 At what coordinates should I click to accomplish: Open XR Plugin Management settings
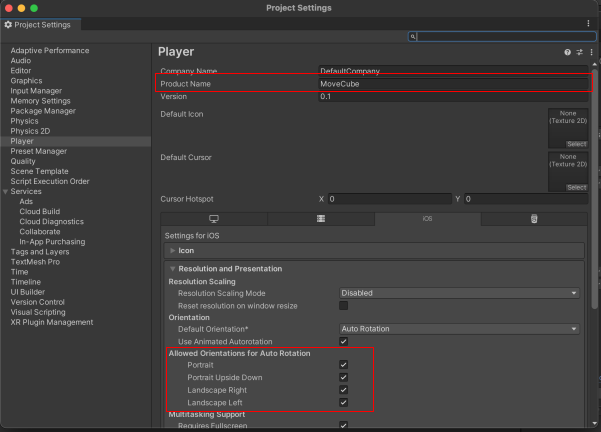coord(52,322)
